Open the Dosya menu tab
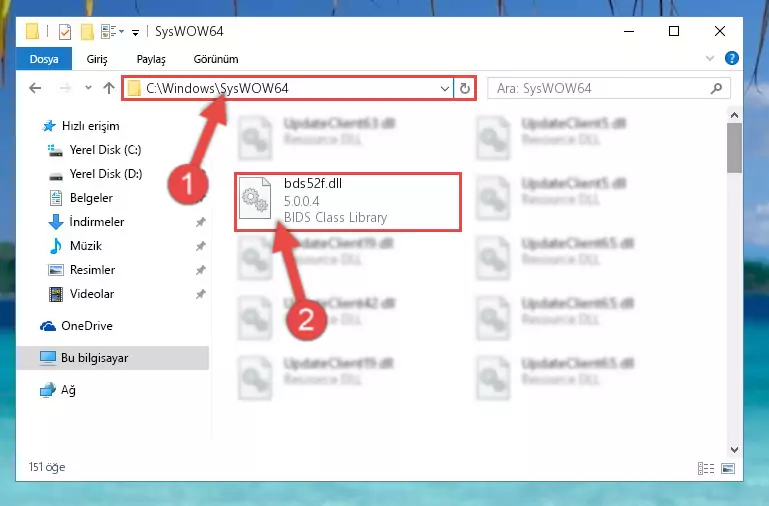769x506 pixels. click(44, 59)
